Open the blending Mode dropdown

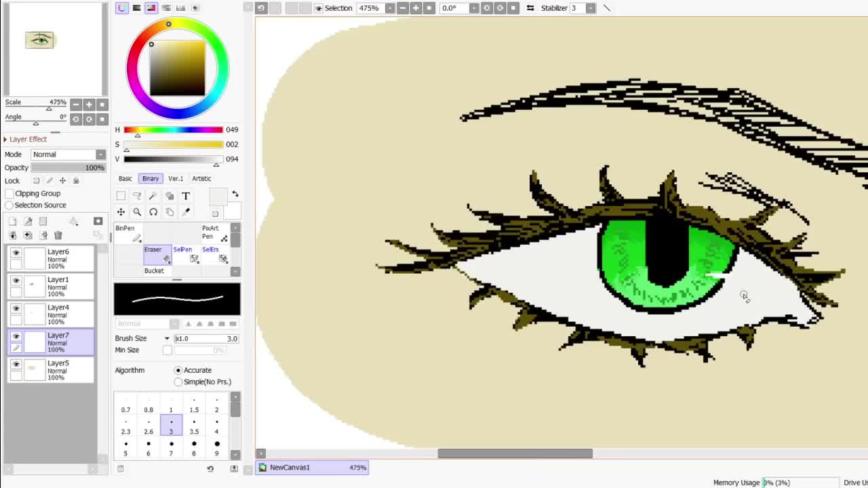coord(68,155)
